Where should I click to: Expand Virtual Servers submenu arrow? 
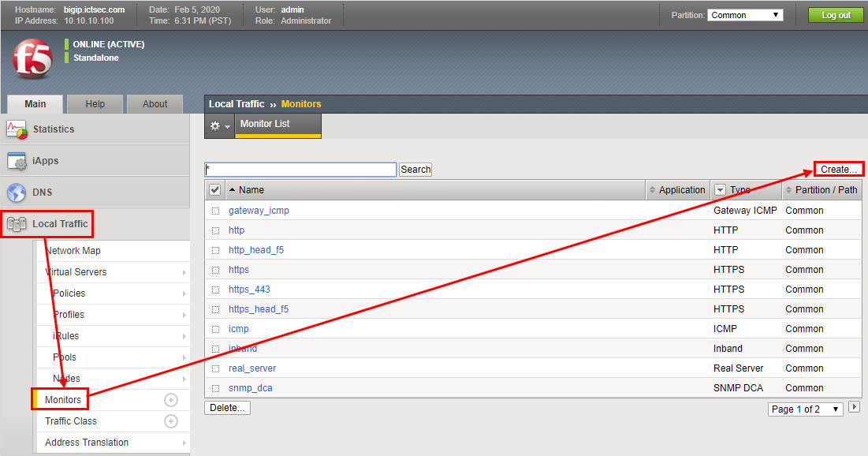click(x=184, y=273)
